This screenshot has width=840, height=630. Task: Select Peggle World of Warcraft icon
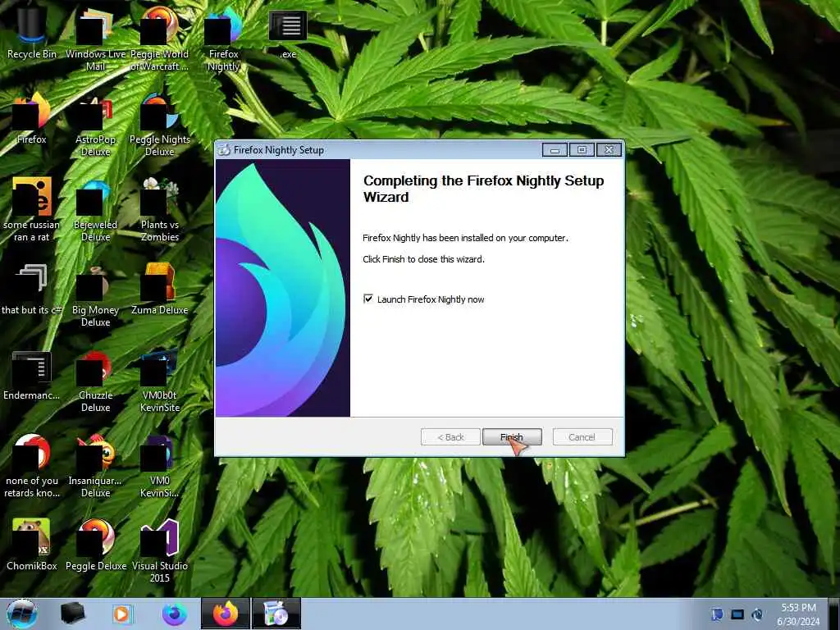pyautogui.click(x=160, y=39)
